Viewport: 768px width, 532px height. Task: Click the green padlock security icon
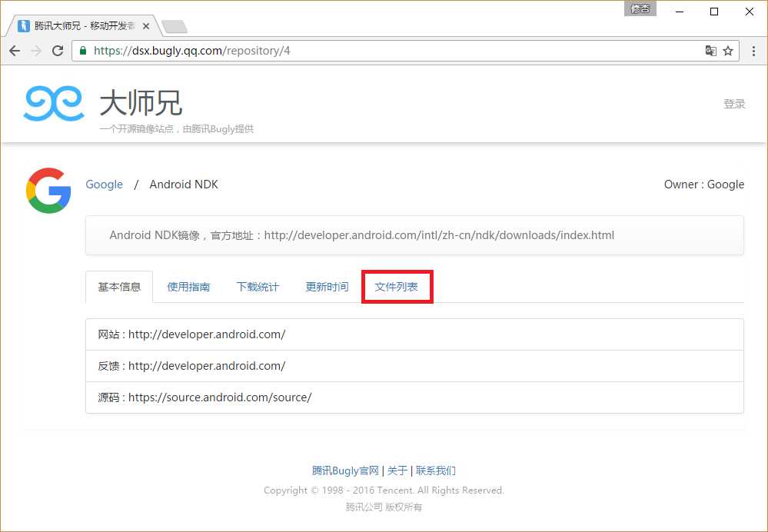click(x=83, y=51)
